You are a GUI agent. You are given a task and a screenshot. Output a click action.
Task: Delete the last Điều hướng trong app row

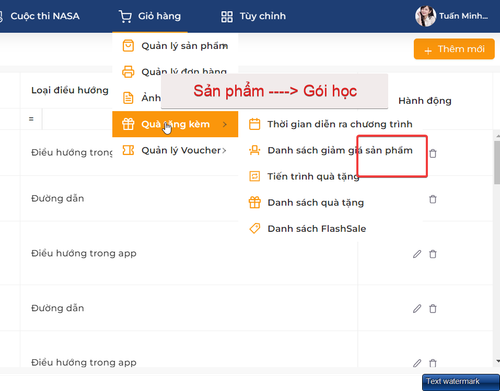(433, 363)
